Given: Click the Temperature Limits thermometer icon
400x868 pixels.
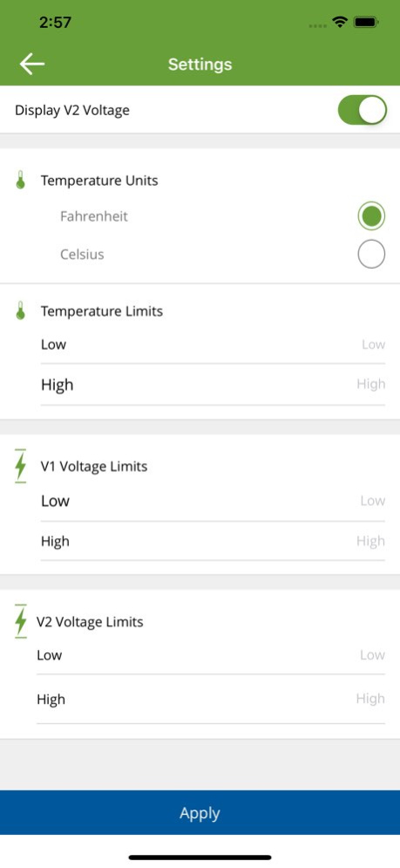Looking at the screenshot, I should pos(20,311).
